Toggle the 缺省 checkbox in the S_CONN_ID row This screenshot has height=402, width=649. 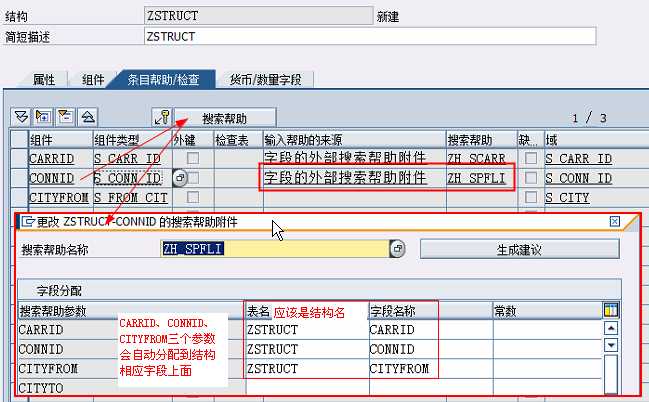[531, 178]
